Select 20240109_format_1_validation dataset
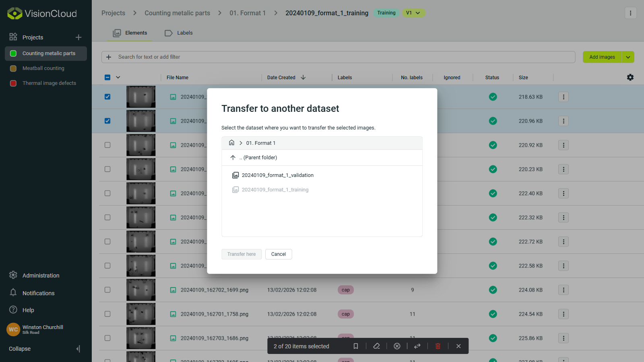 (x=277, y=175)
